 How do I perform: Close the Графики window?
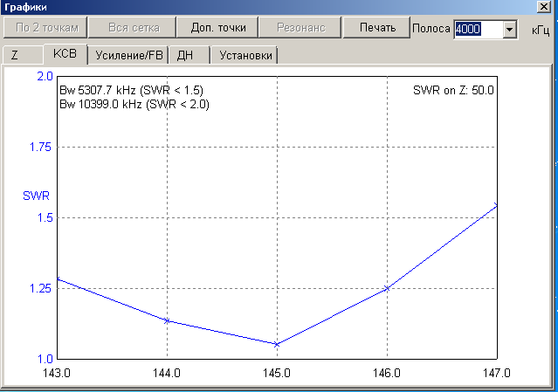point(546,7)
